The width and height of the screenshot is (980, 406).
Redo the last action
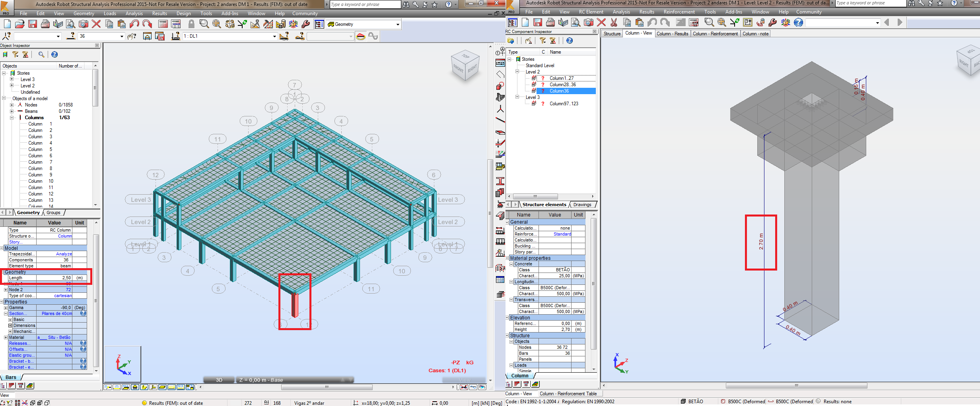147,24
